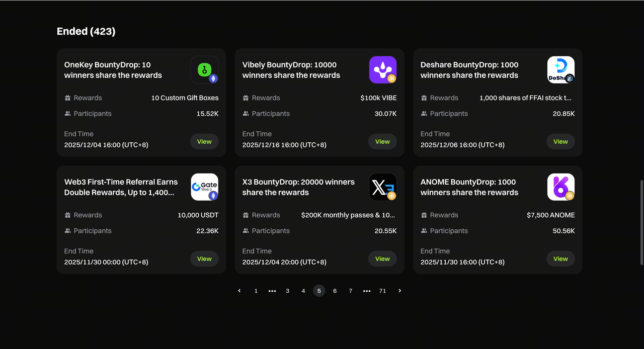Image resolution: width=644 pixels, height=349 pixels.
Task: Click the Vibely purple logo icon
Action: pyautogui.click(x=382, y=69)
